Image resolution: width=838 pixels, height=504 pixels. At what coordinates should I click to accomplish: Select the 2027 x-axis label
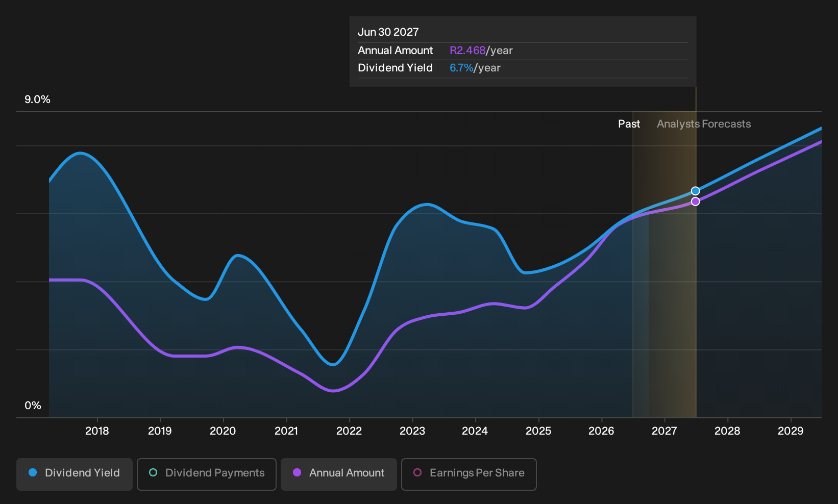point(664,431)
